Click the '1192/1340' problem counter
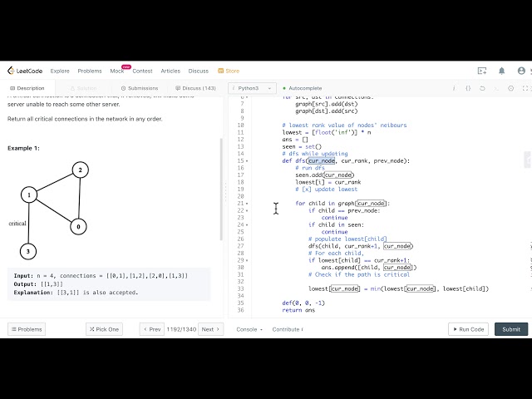Screen dimensions: 532x399 [x=181, y=329]
